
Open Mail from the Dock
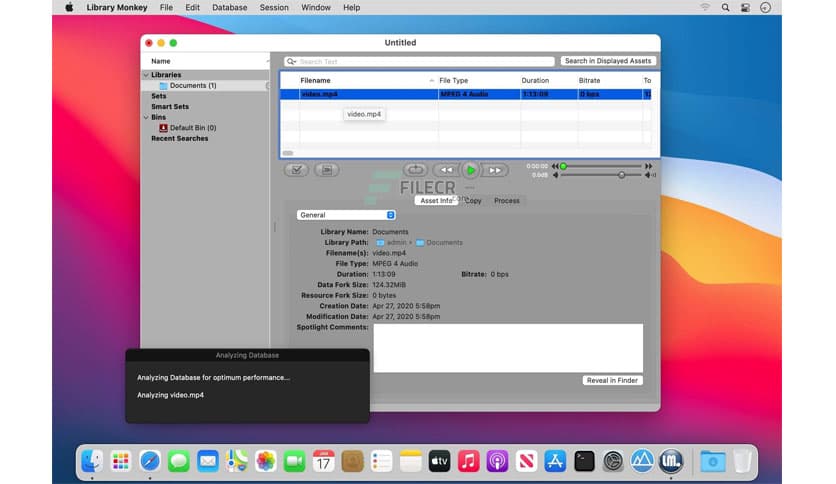207,461
